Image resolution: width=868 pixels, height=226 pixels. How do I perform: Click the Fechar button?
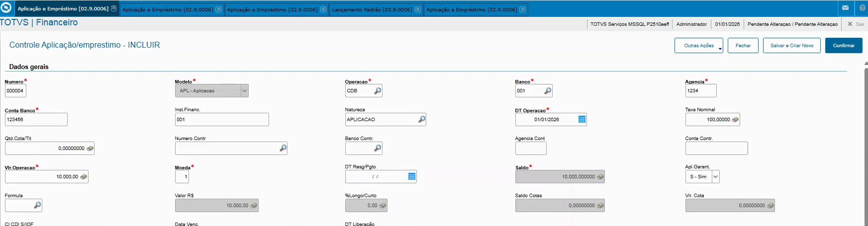(x=743, y=46)
